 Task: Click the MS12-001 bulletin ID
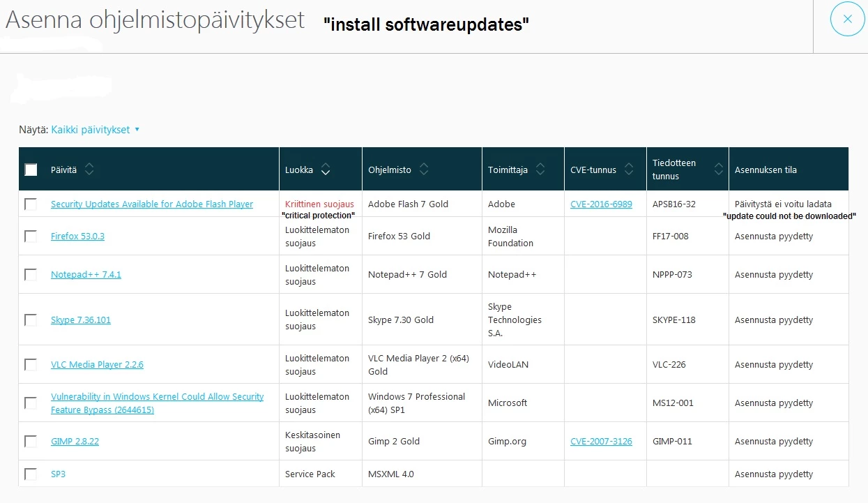(673, 403)
